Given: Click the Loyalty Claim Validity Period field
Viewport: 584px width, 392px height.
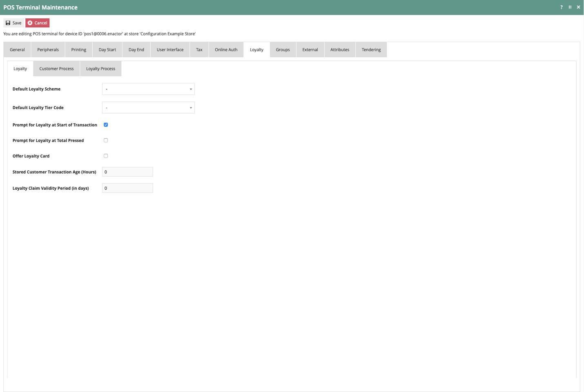Looking at the screenshot, I should [x=127, y=188].
